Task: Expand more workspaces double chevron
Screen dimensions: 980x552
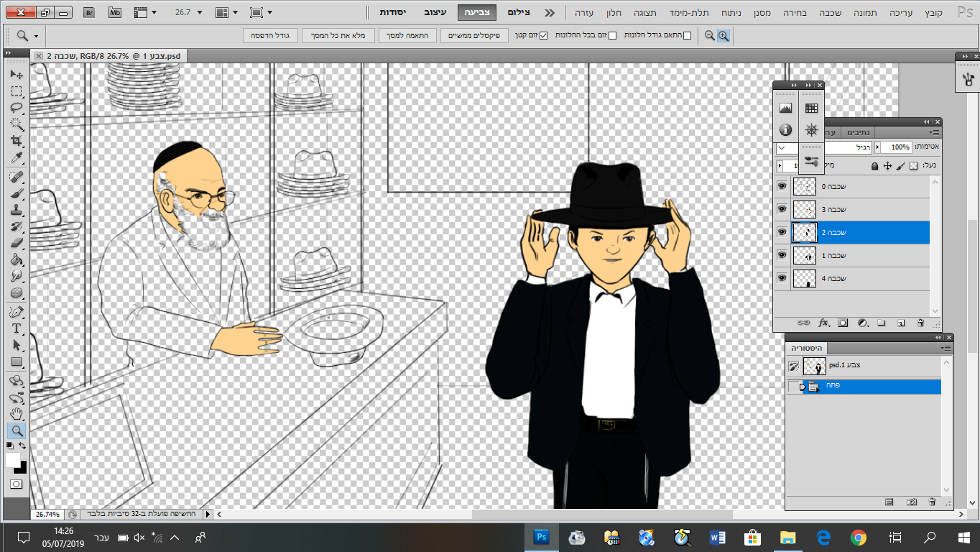Action: [x=550, y=13]
